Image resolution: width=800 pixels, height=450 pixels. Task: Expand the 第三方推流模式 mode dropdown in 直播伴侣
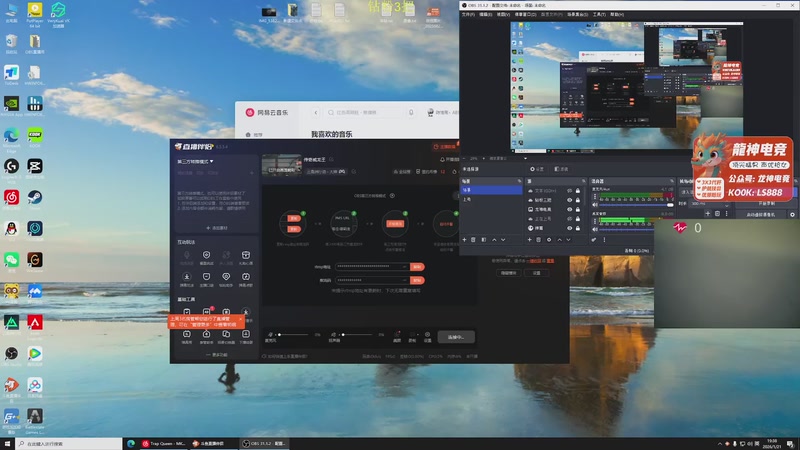[x=195, y=162]
